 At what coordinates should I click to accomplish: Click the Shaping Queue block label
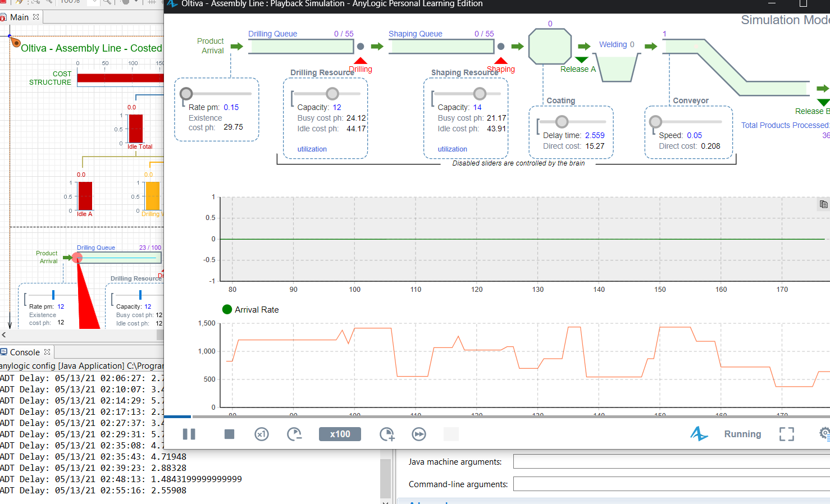point(415,34)
